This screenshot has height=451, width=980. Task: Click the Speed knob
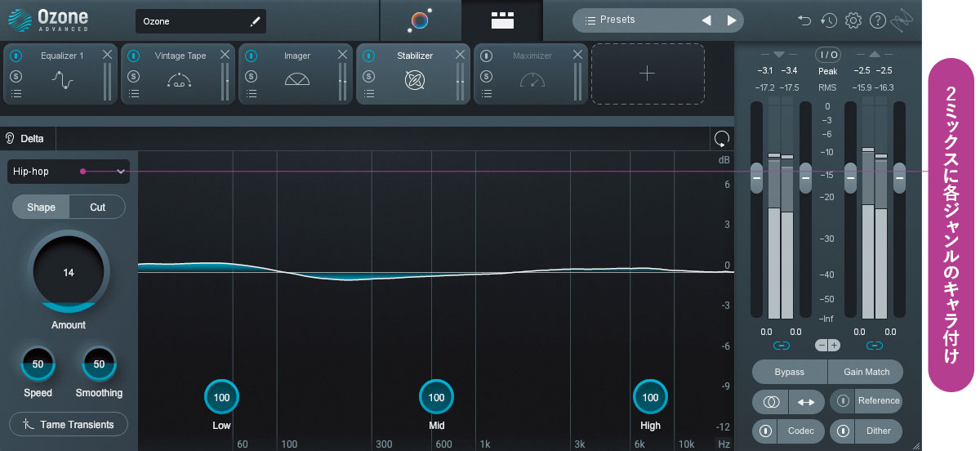click(38, 364)
